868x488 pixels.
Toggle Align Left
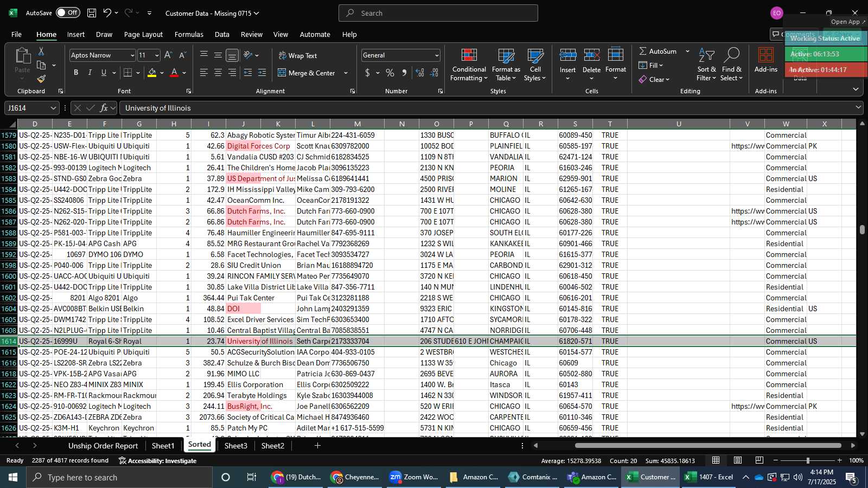203,73
